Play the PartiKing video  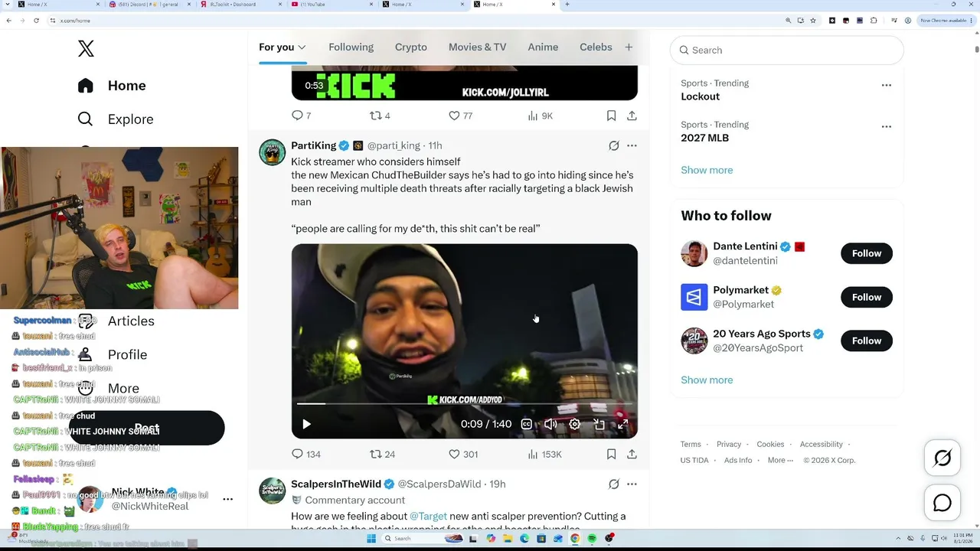(306, 424)
